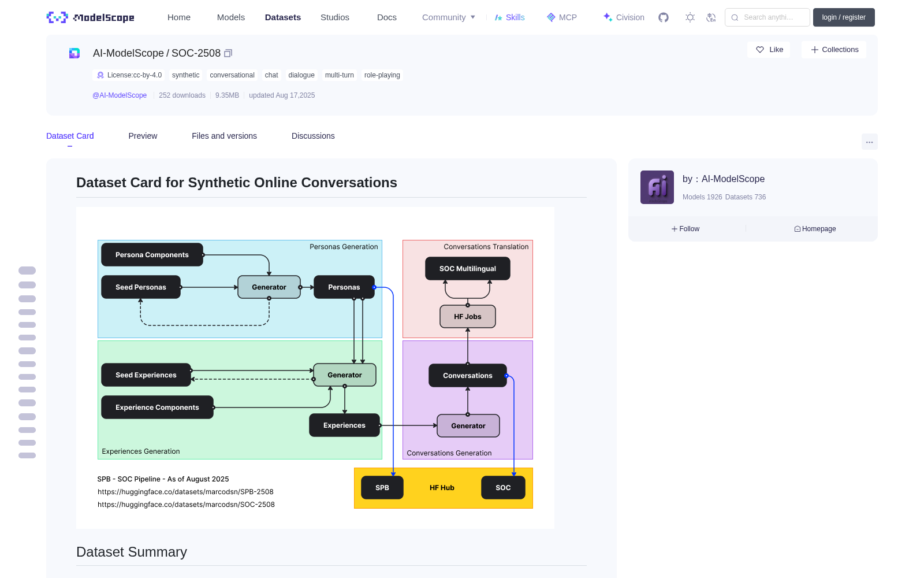Click the 'Datasets 736' count text
This screenshot has height=578, width=924.
(x=746, y=197)
